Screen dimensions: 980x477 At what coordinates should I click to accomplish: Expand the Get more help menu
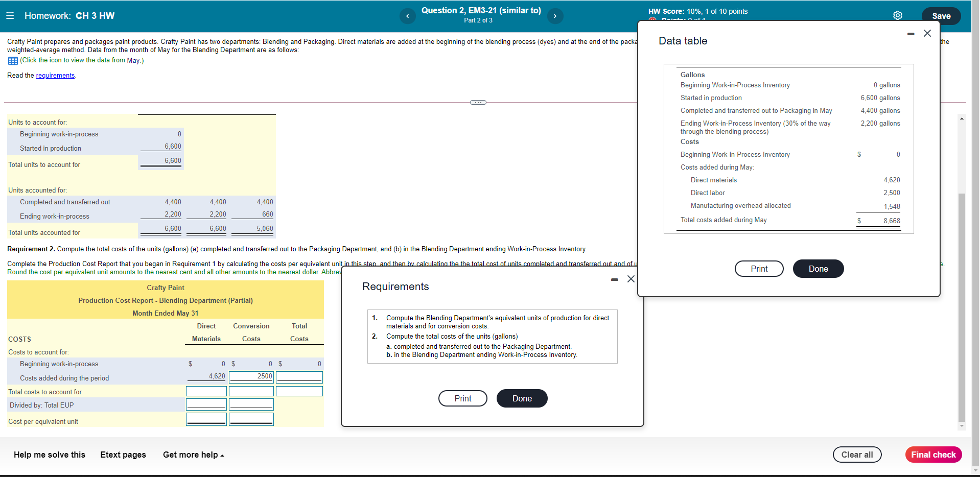[x=193, y=455]
